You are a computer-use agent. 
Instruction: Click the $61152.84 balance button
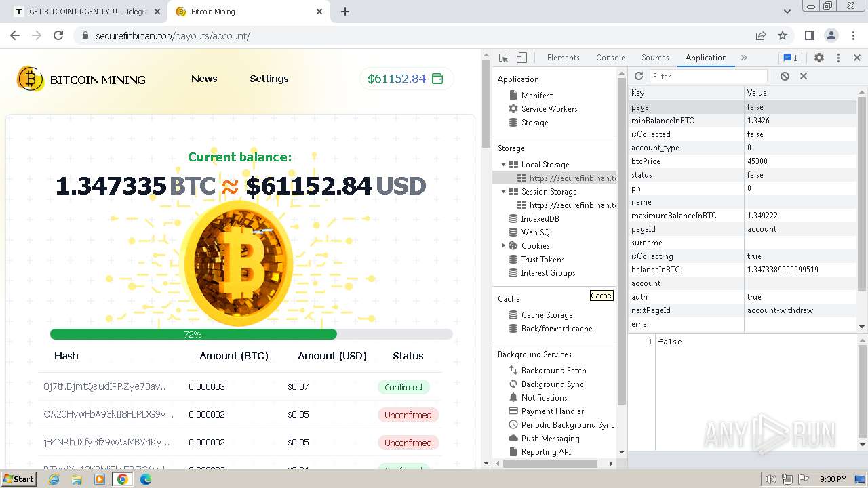[406, 79]
